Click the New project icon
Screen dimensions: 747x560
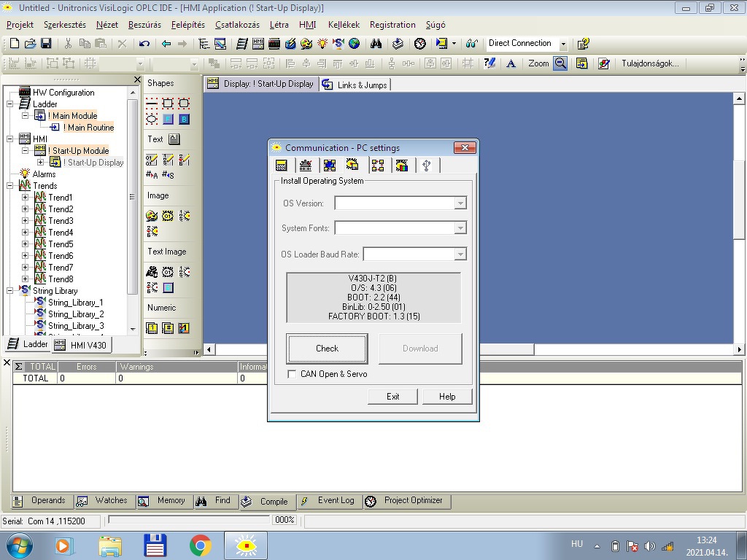click(x=15, y=44)
